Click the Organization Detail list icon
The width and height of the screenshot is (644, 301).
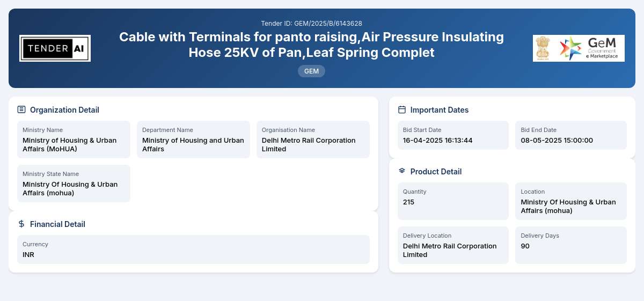click(x=21, y=109)
